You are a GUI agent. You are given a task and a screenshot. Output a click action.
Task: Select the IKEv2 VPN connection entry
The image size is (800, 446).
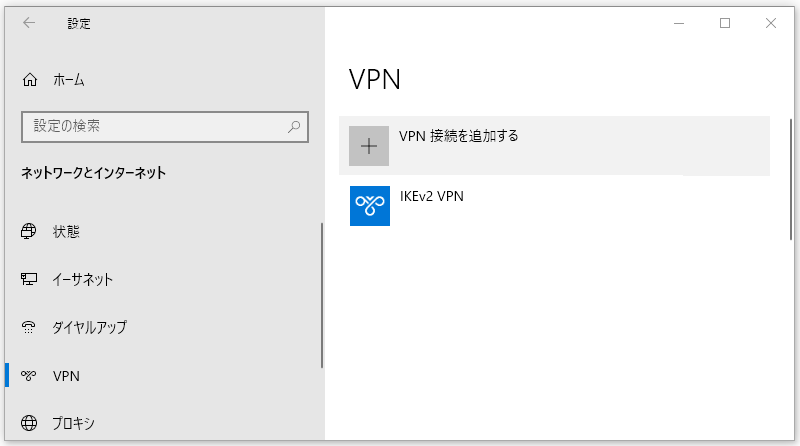click(554, 206)
